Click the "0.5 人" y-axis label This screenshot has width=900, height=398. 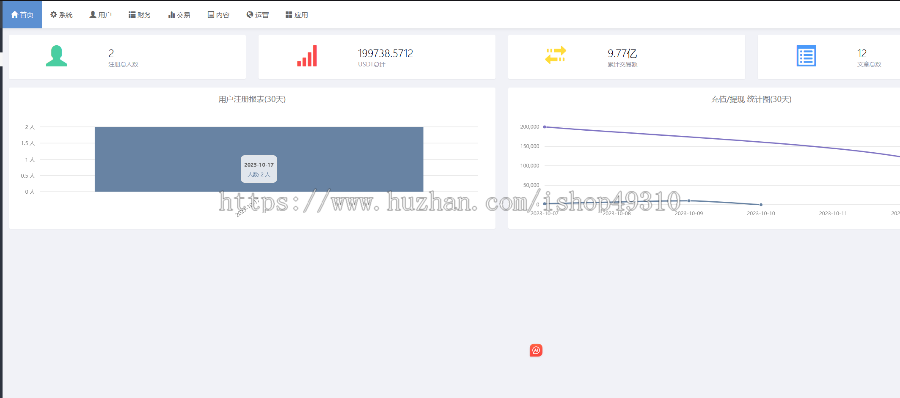coord(28,176)
